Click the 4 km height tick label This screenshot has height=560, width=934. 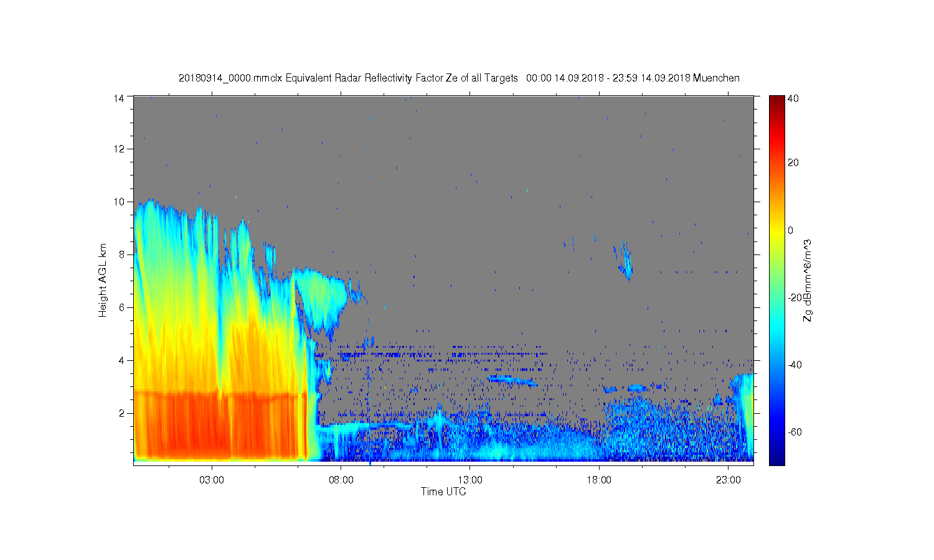(123, 360)
